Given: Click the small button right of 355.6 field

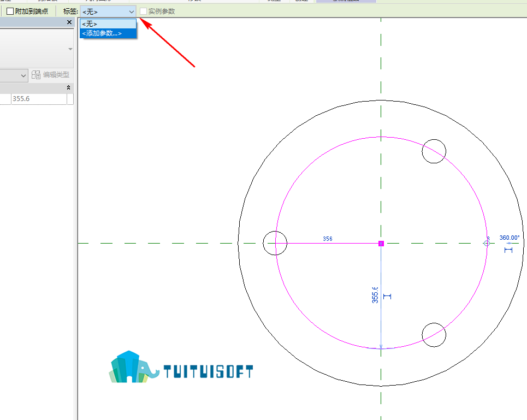Looking at the screenshot, I should point(70,99).
